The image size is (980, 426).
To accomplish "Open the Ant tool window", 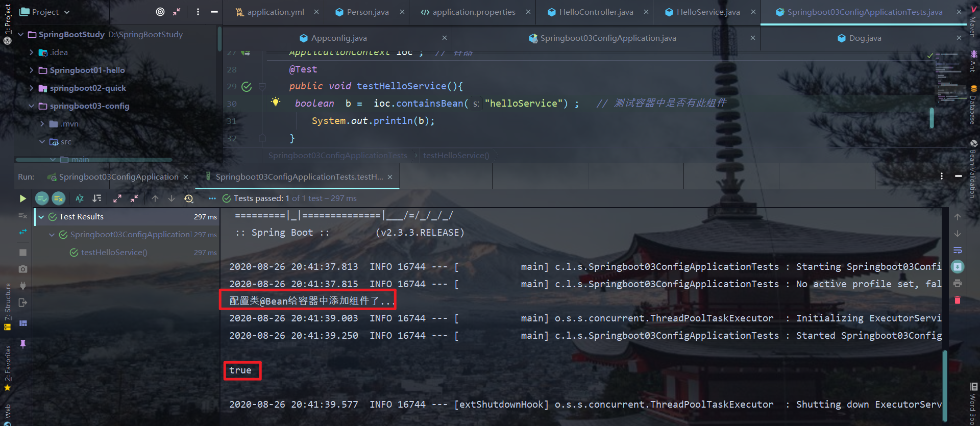I will coord(973,61).
